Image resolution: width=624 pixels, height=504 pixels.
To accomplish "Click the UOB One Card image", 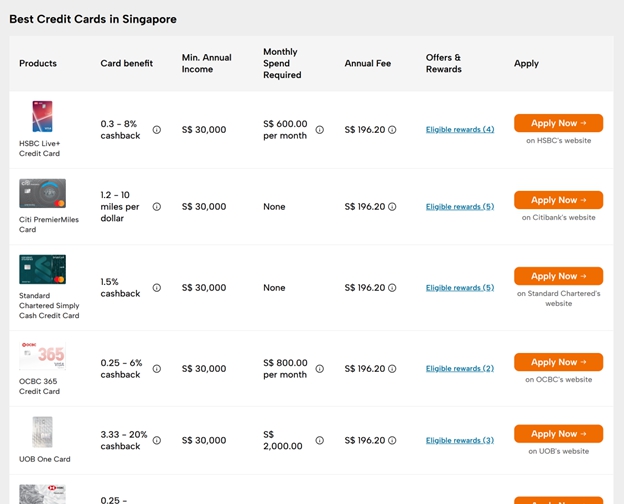I will point(42,432).
